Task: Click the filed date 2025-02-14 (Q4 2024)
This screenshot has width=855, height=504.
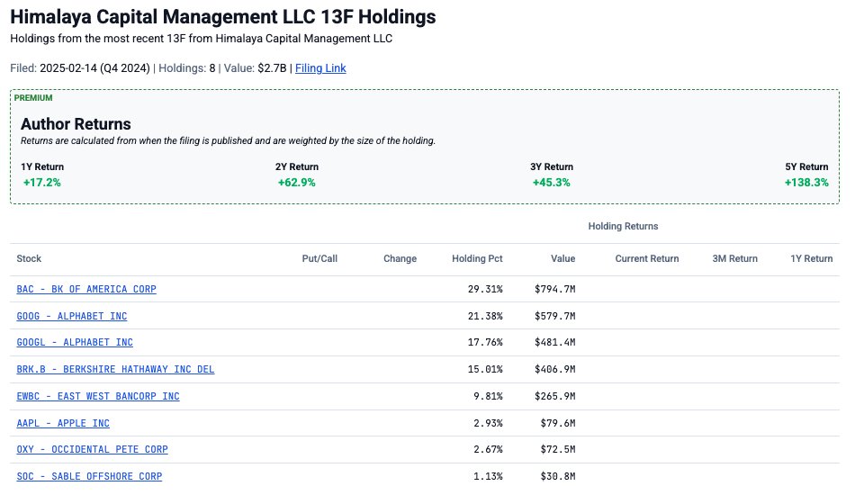Action: point(94,68)
